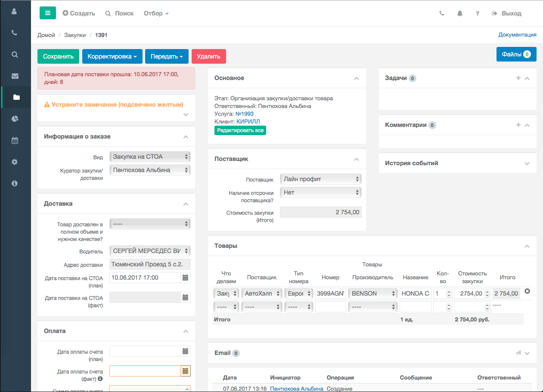
Task: Collapse the Информация о заказе panel
Action: pos(186,137)
